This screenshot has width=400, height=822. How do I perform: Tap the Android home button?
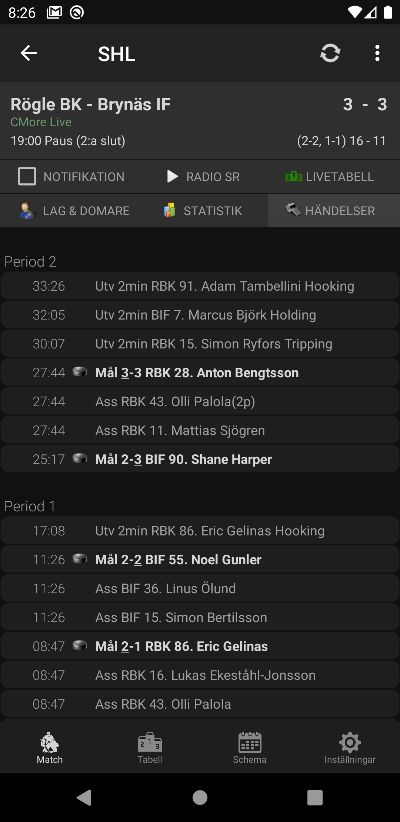click(x=200, y=797)
